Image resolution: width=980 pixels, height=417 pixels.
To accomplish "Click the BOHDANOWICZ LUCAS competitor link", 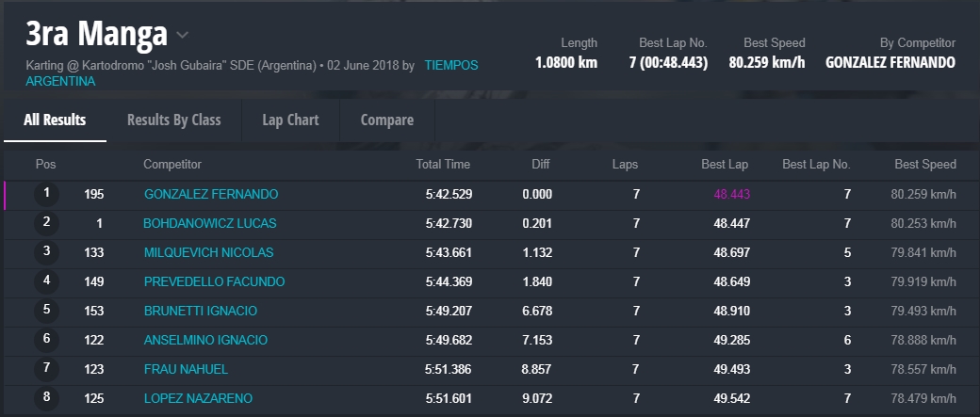I will [209, 223].
